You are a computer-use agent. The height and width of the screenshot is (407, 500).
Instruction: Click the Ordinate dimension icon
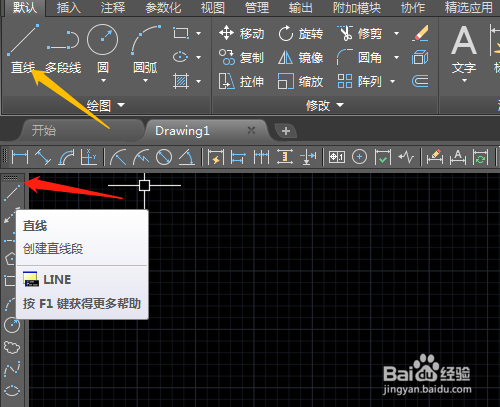(88, 157)
